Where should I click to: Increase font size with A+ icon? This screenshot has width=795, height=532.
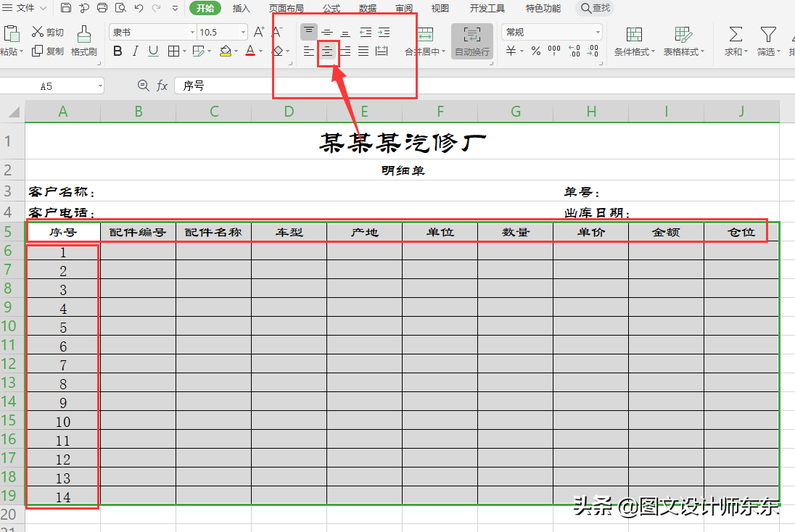[x=258, y=32]
